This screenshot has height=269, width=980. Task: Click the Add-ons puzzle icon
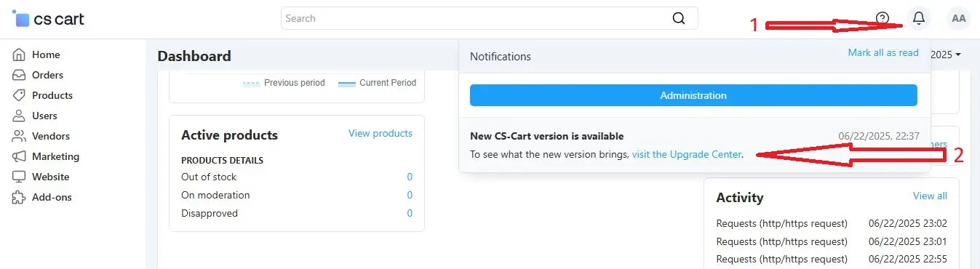tap(19, 197)
